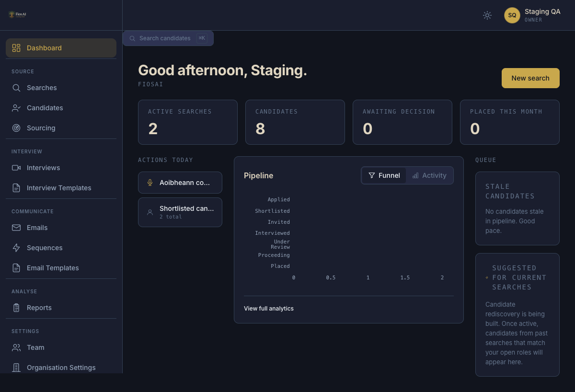Click the New search button
Screen dimensions: 575x392
tap(530, 78)
